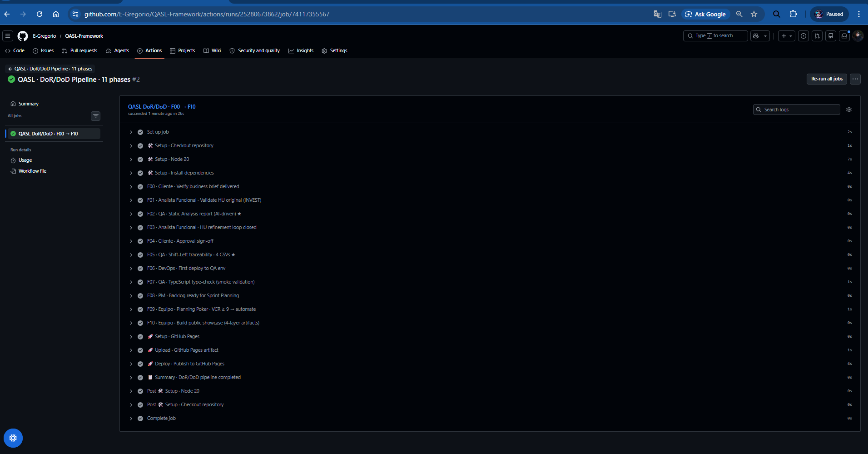Screen dimensions: 868x454
Task: Open the pull requests shortcut icon in header
Action: [817, 36]
